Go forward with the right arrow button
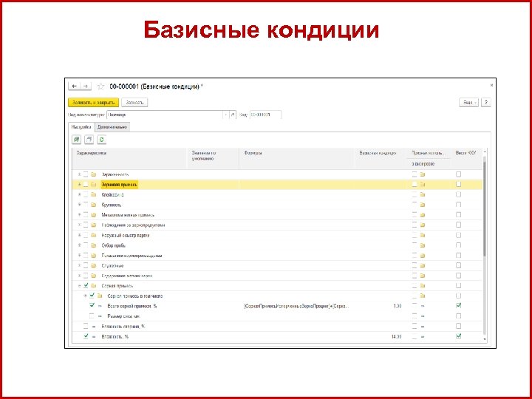The height and width of the screenshot is (399, 532). [86, 86]
